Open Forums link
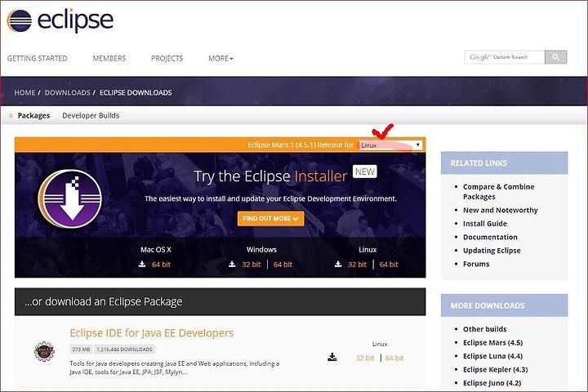 (476, 264)
